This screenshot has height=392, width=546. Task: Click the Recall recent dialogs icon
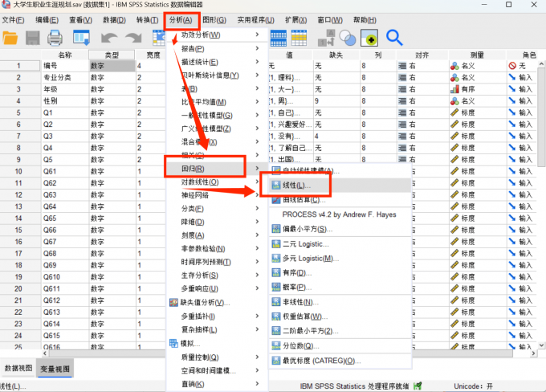[x=81, y=38]
